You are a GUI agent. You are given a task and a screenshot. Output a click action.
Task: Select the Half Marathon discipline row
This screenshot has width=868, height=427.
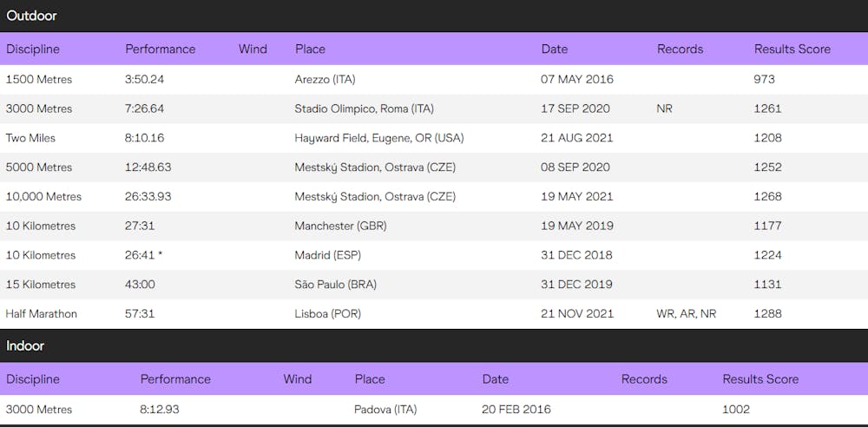42,314
